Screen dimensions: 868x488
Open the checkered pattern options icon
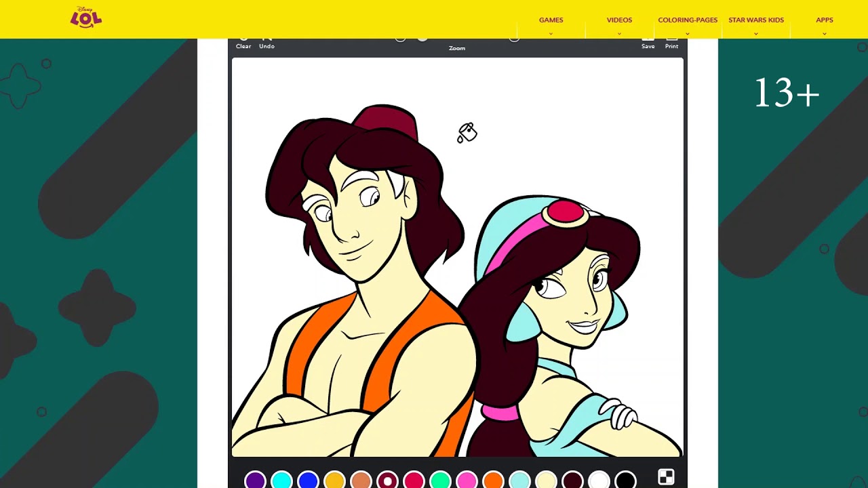(x=666, y=477)
